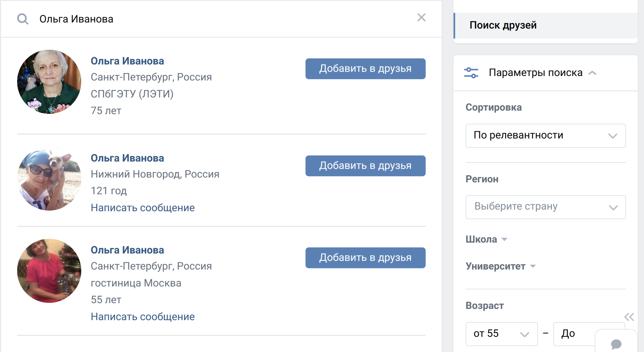
Task: Click the 121 год age text
Action: click(x=109, y=191)
